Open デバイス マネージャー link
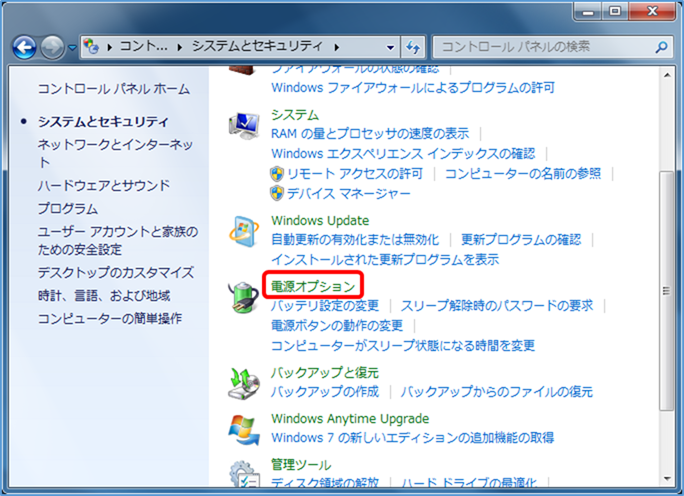Image resolution: width=684 pixels, height=496 pixels. tap(349, 193)
